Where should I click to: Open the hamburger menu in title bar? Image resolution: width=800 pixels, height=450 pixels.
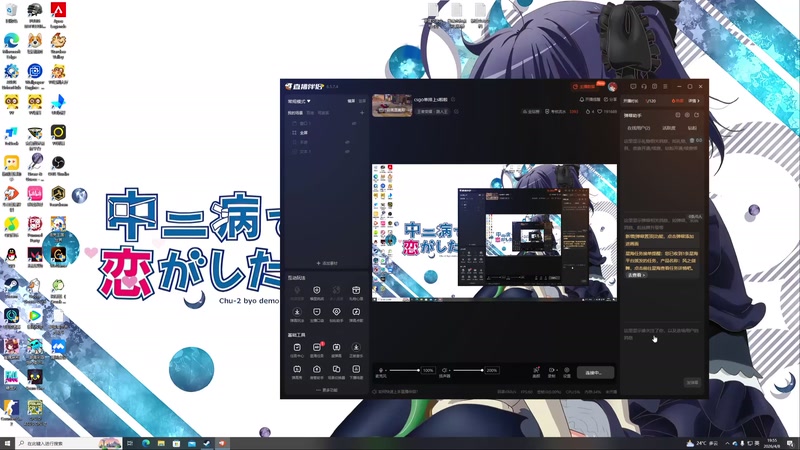[x=665, y=87]
